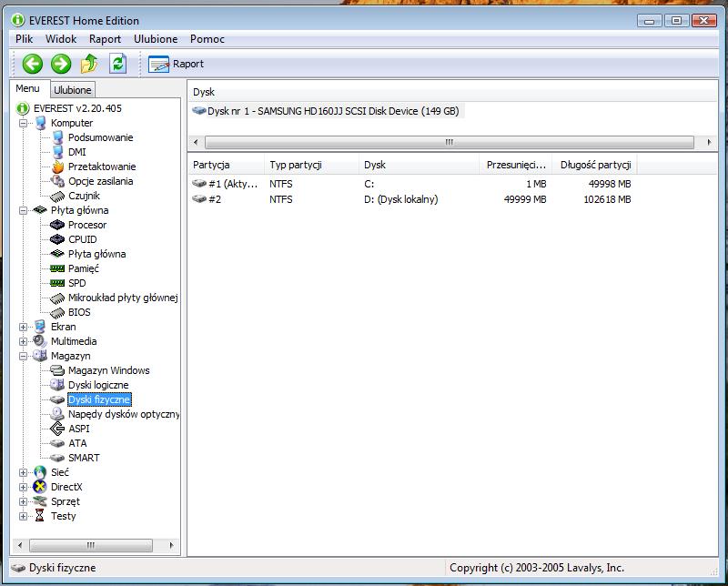
Task: Click the Dyski logiczne icon
Action: 57,385
